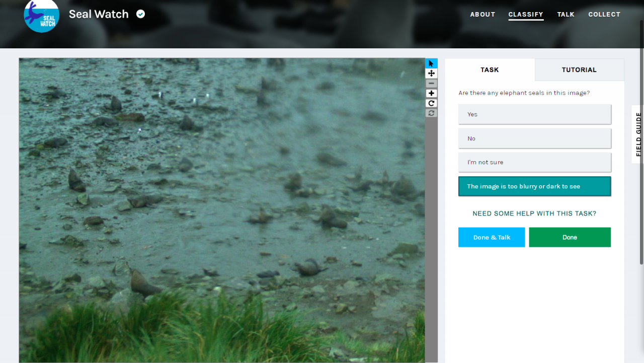Click the Seal Watch project title

[99, 14]
